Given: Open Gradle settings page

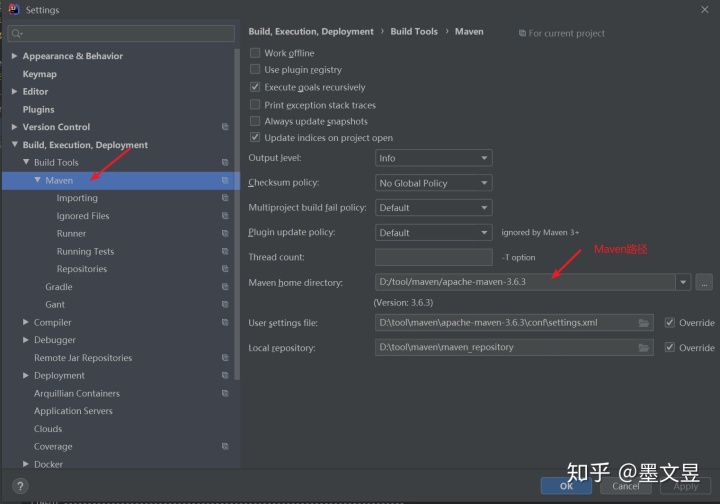Looking at the screenshot, I should click(x=59, y=287).
